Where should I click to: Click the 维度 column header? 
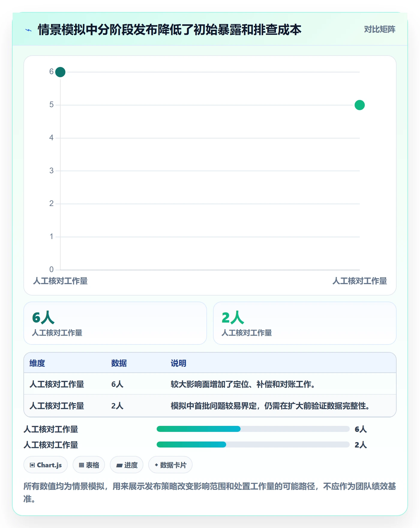pyautogui.click(x=37, y=363)
